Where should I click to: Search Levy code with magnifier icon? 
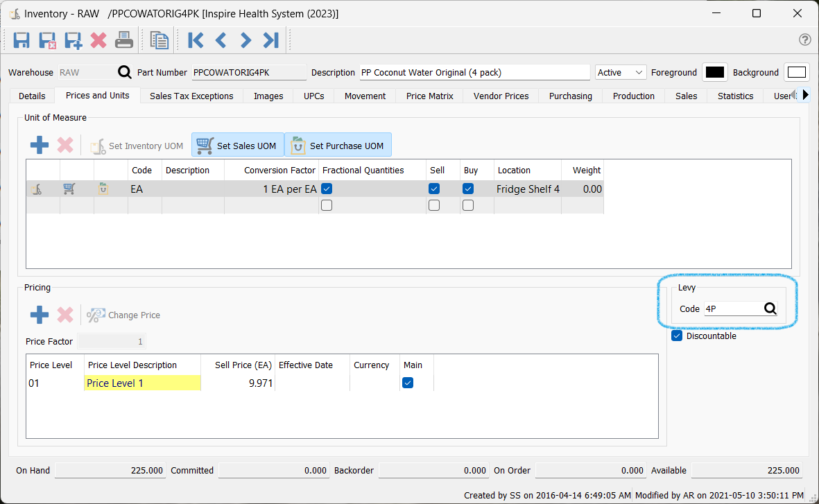click(770, 309)
